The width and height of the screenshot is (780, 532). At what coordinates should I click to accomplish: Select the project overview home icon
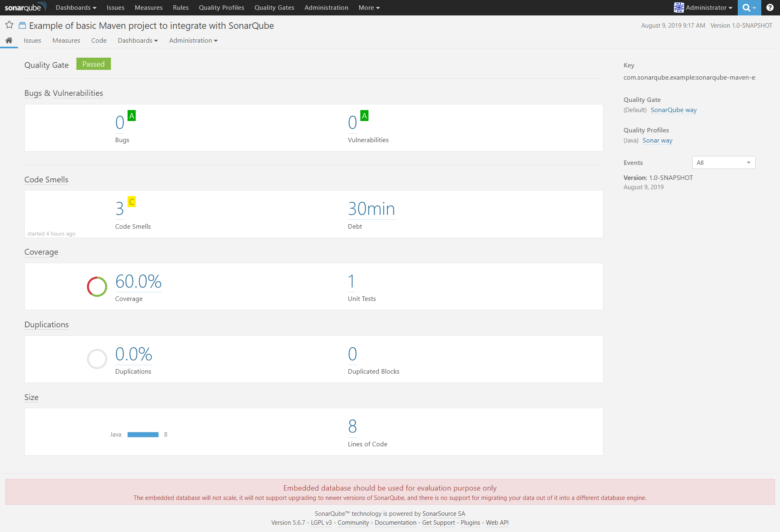click(x=9, y=40)
